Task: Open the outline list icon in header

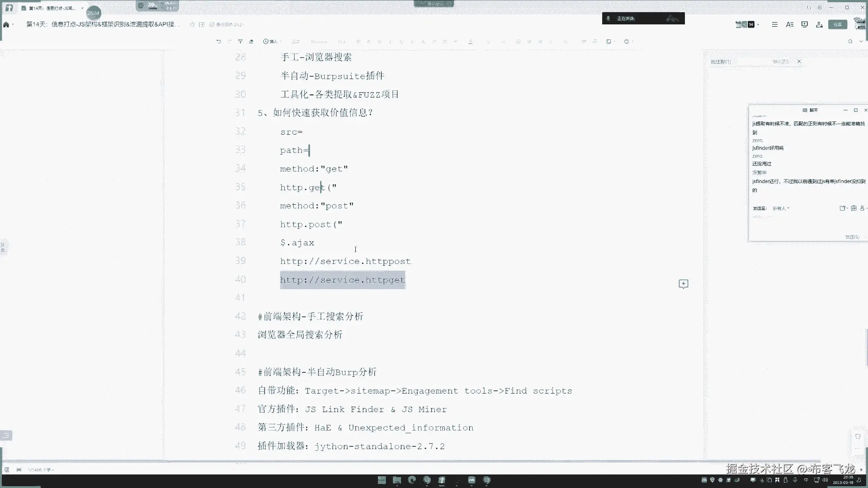Action: pos(774,24)
